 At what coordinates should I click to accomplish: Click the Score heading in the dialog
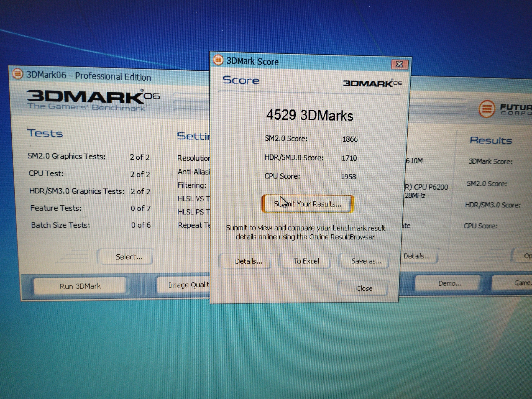point(241,80)
